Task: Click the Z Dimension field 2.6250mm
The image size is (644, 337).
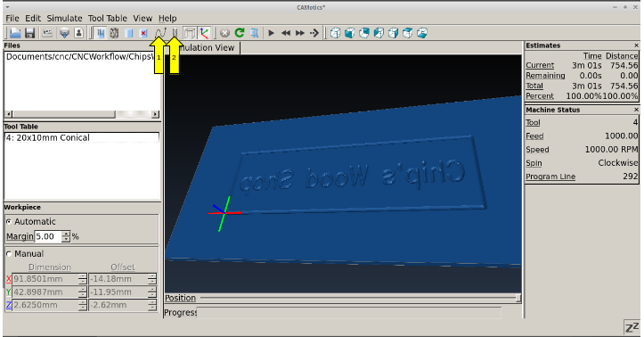Action: point(45,306)
